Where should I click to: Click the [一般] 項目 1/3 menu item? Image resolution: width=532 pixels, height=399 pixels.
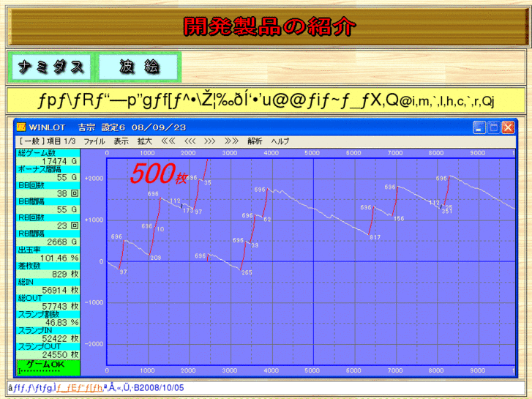click(47, 141)
